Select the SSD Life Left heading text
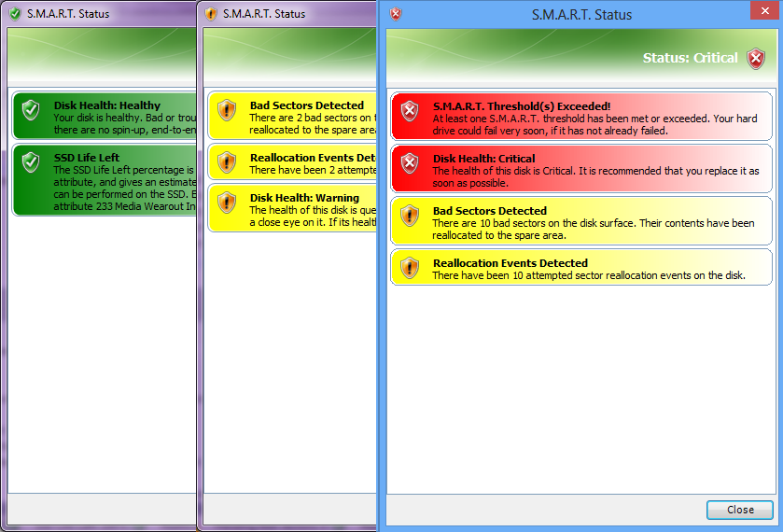The width and height of the screenshot is (783, 532). click(87, 158)
